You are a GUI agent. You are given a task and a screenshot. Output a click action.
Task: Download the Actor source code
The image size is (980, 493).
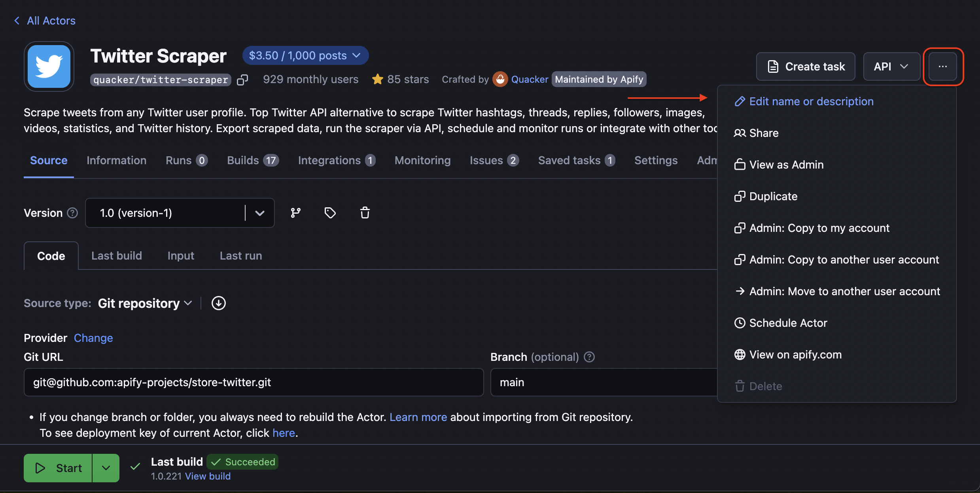pos(218,303)
